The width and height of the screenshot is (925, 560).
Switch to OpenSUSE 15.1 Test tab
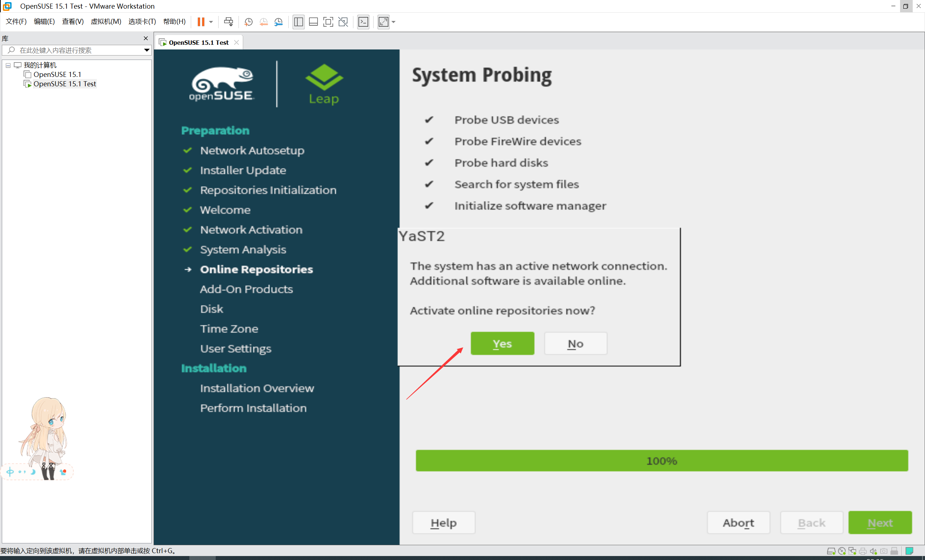click(198, 42)
